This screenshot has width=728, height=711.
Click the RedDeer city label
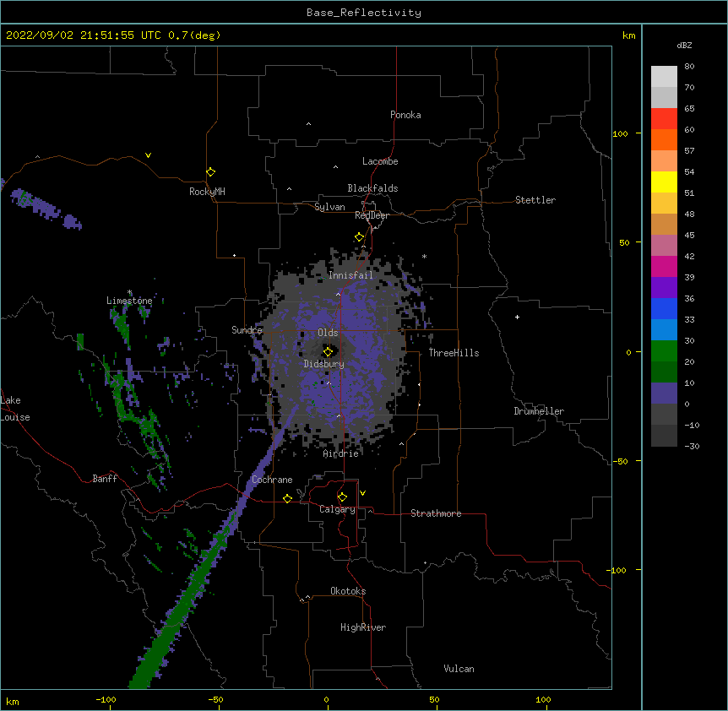[372, 215]
